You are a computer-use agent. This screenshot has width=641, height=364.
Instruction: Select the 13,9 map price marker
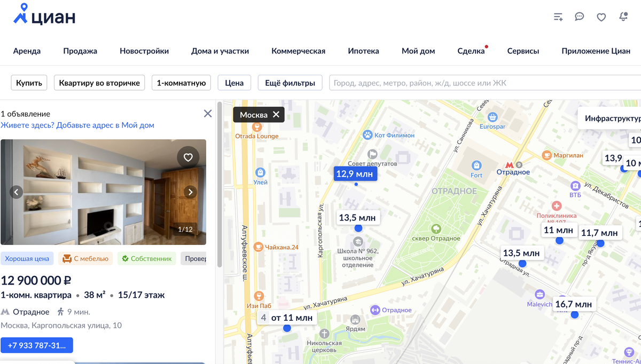[613, 159]
